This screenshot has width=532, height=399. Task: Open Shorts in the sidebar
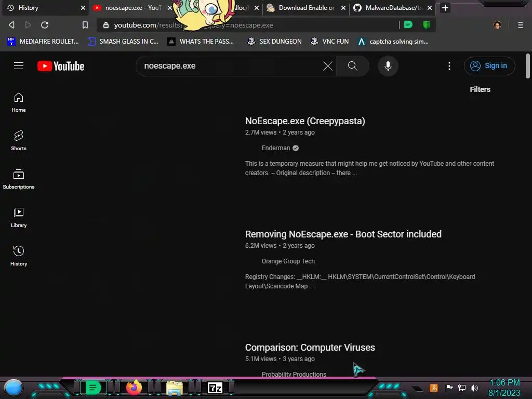tap(19, 141)
